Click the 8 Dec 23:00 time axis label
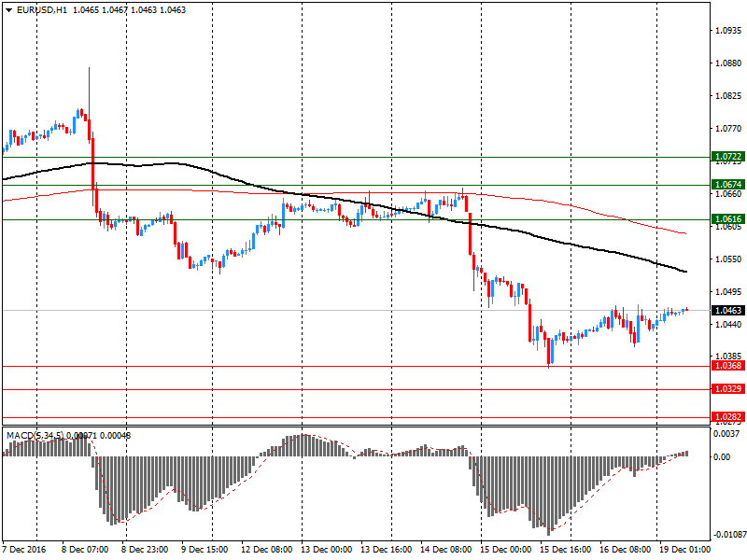 [x=145, y=550]
